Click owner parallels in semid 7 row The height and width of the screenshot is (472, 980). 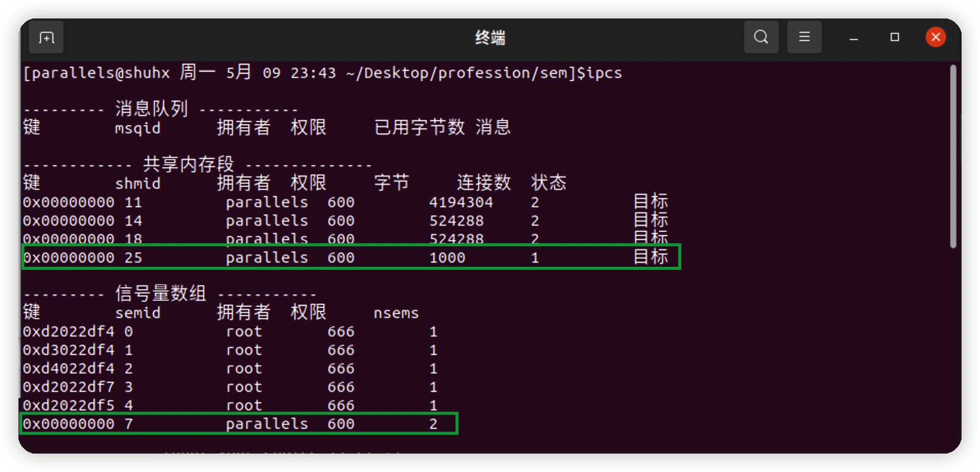[267, 424]
